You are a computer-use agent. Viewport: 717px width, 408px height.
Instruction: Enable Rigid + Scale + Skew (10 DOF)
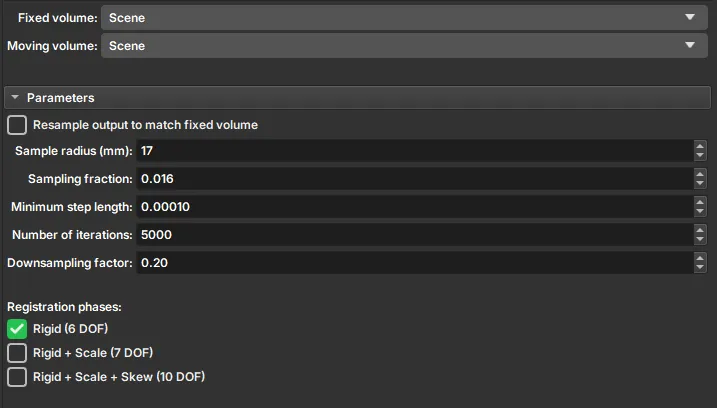18,377
